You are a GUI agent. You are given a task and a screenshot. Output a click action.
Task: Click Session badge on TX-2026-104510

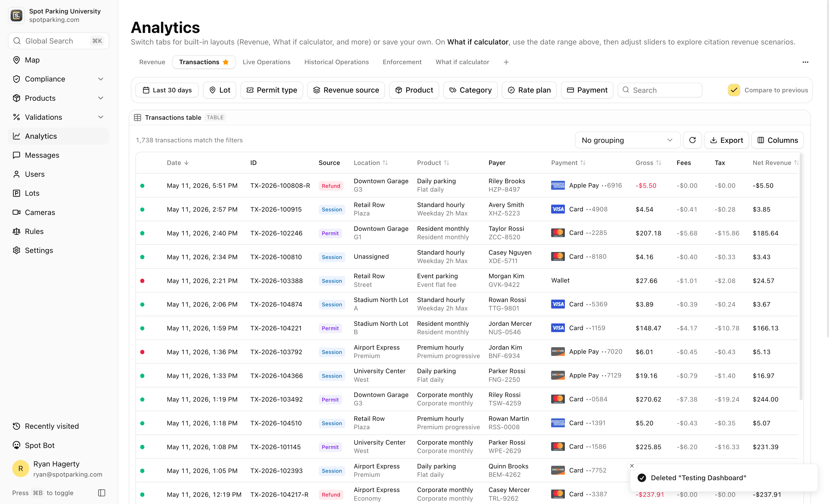pos(332,423)
